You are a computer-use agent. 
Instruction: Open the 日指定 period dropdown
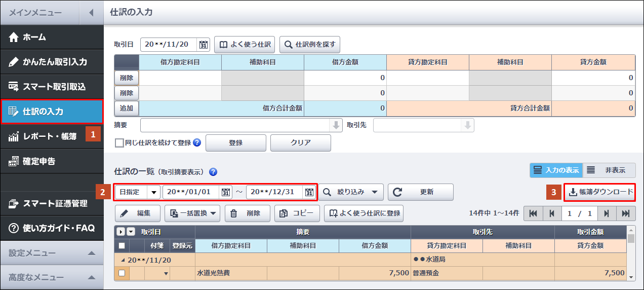(138, 192)
